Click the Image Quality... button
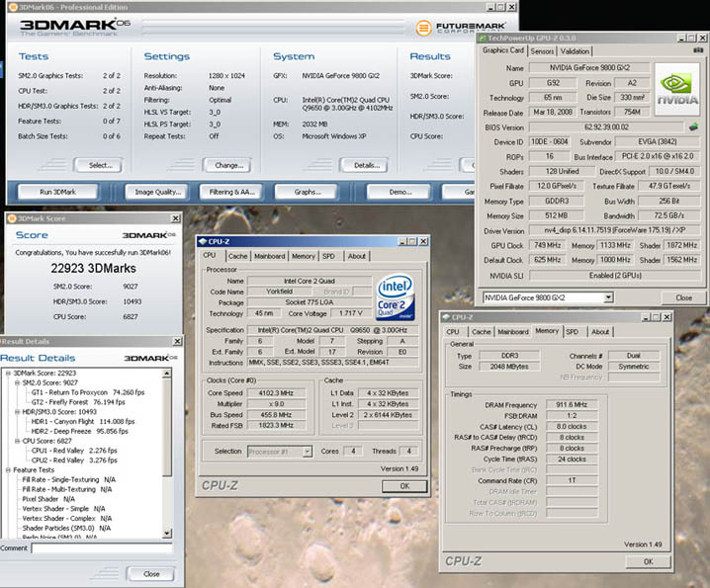The height and width of the screenshot is (588, 710). pos(157,192)
